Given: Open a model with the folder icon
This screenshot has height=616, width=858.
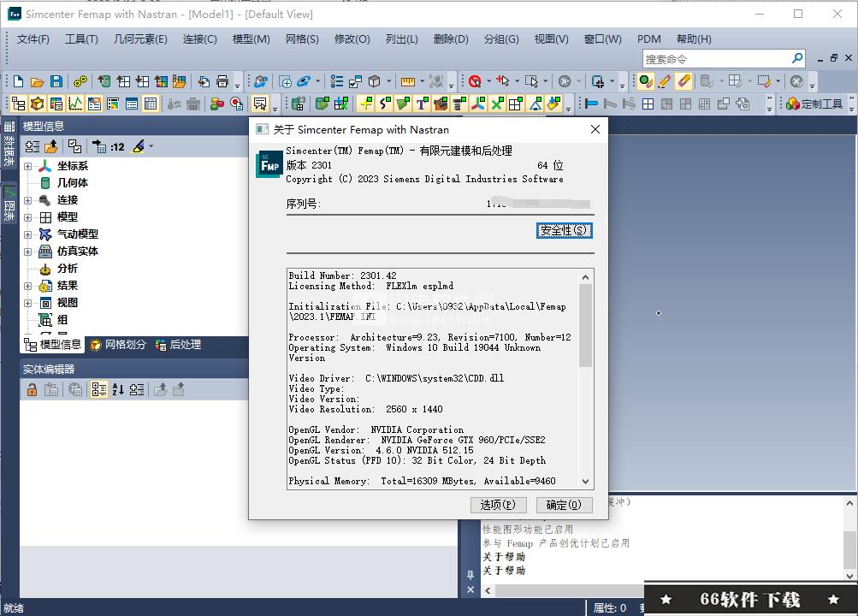Looking at the screenshot, I should click(37, 81).
